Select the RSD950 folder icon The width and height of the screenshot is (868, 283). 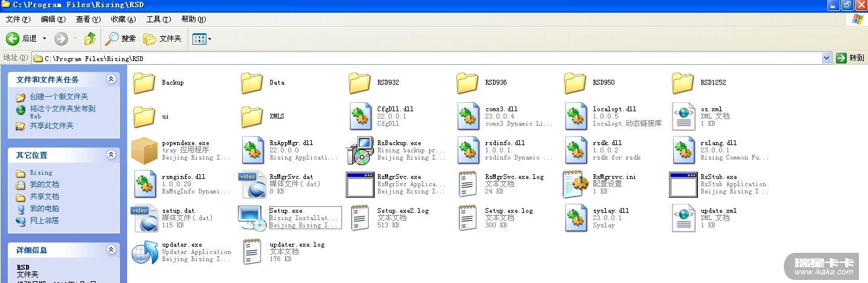point(575,83)
